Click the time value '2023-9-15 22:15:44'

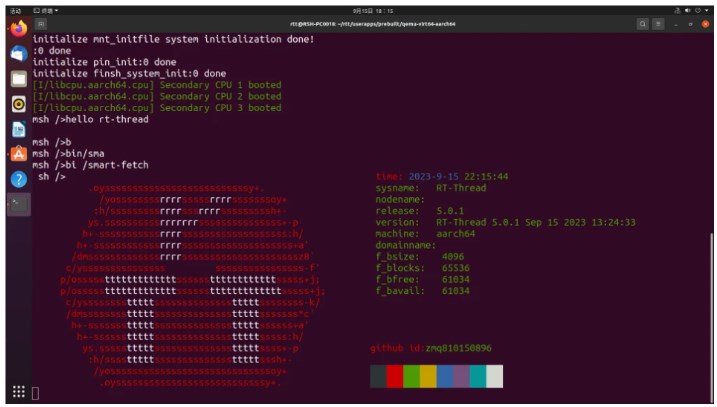pyautogui.click(x=458, y=177)
